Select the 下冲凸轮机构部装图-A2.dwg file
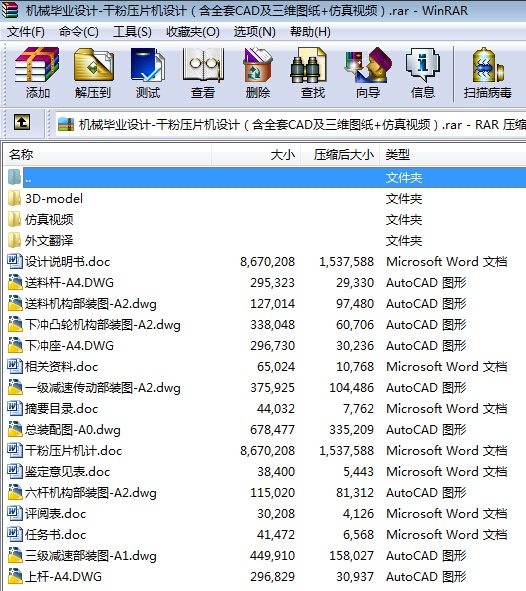 [x=103, y=325]
